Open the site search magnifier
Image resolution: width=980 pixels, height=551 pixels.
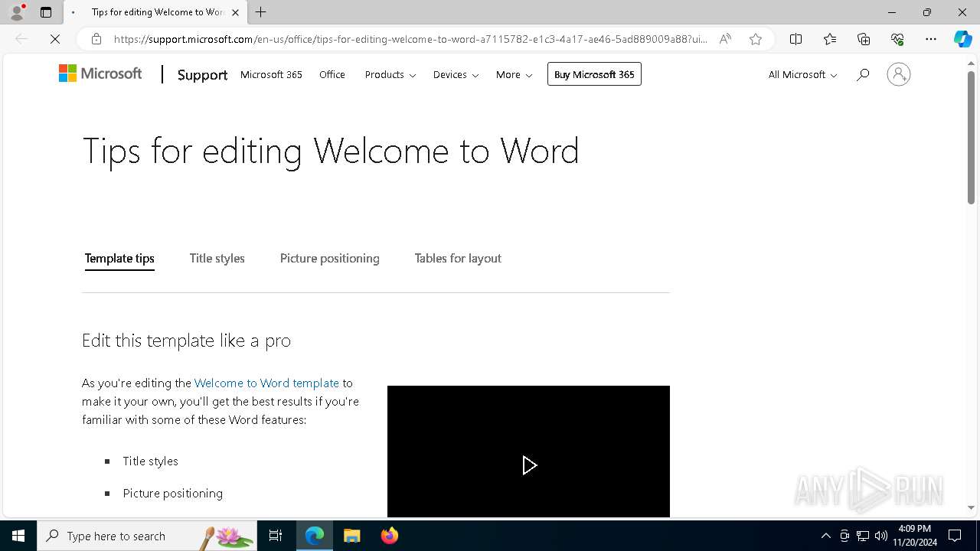pos(863,74)
